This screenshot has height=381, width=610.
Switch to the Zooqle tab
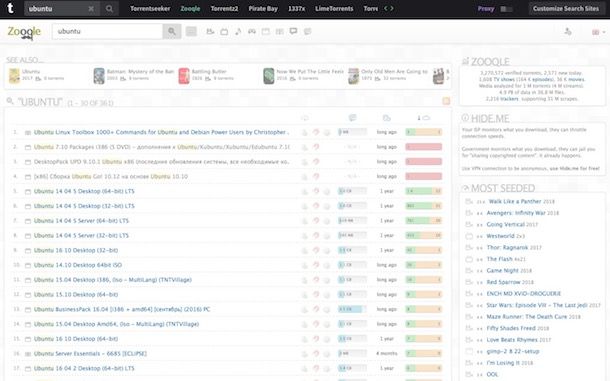click(190, 9)
